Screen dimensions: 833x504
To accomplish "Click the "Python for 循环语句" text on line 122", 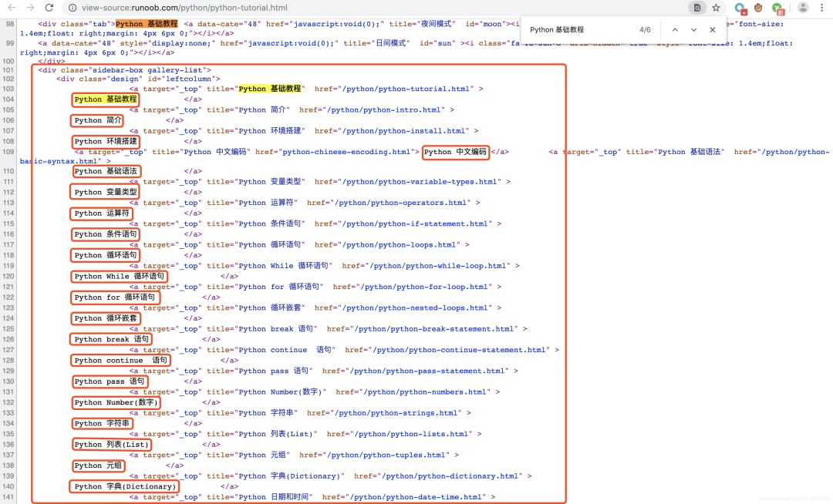I will point(115,297).
